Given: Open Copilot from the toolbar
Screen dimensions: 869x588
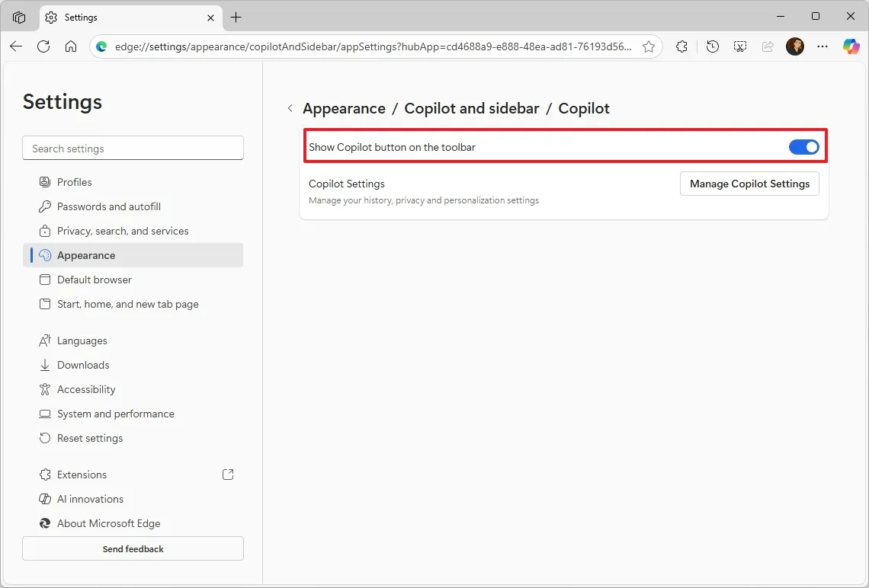Looking at the screenshot, I should (851, 46).
